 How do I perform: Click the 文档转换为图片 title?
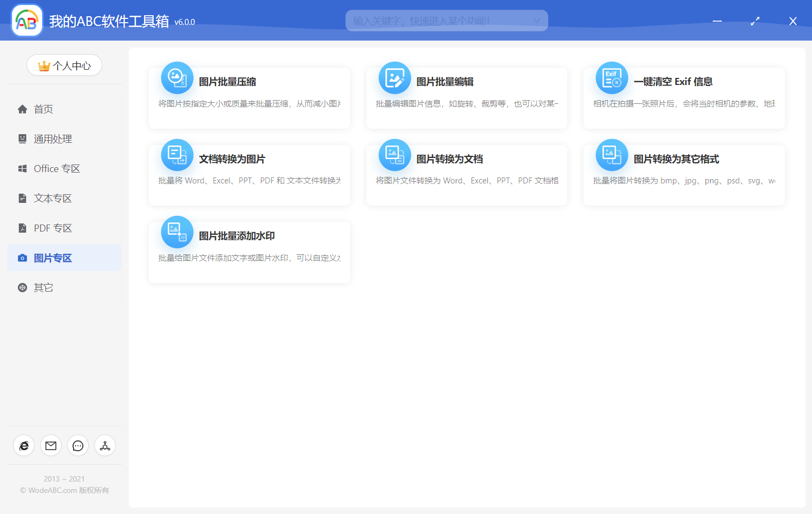[232, 159]
